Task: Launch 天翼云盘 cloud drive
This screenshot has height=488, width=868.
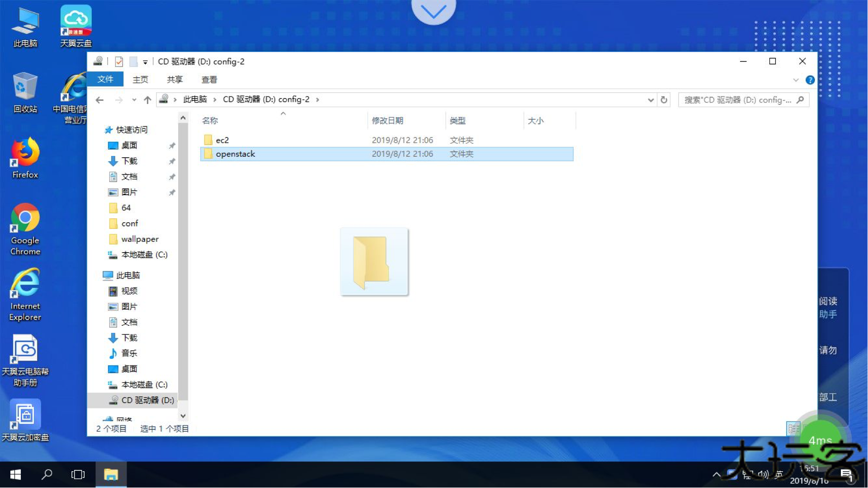Action: point(75,20)
